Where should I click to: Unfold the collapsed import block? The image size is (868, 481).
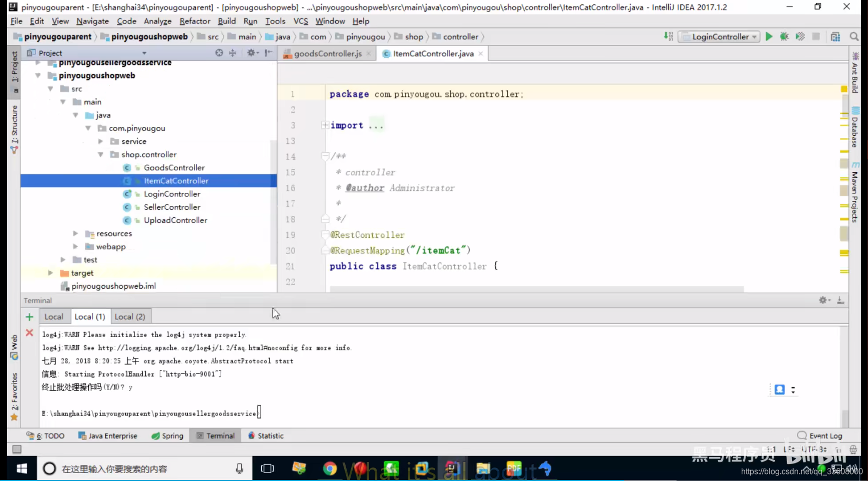[x=325, y=125]
